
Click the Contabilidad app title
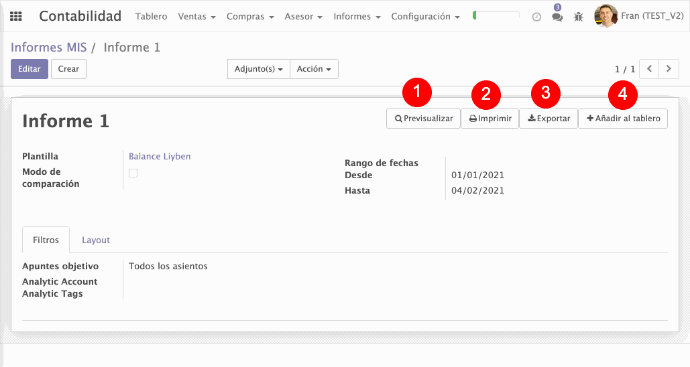[x=80, y=16]
